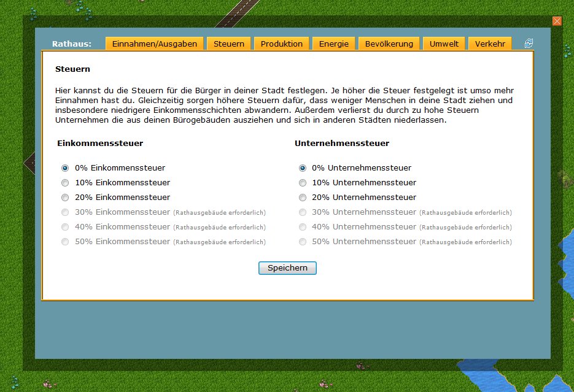Select disabled 30% Einkommenssteuer option

coord(65,212)
